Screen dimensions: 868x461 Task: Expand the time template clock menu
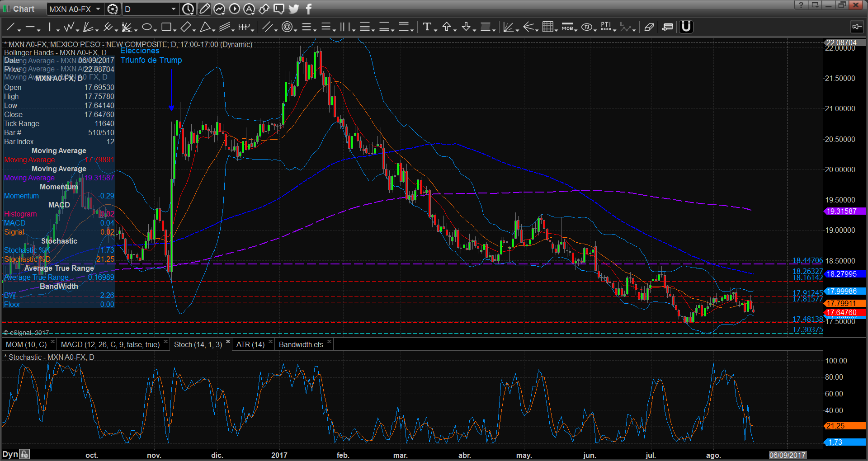(188, 9)
